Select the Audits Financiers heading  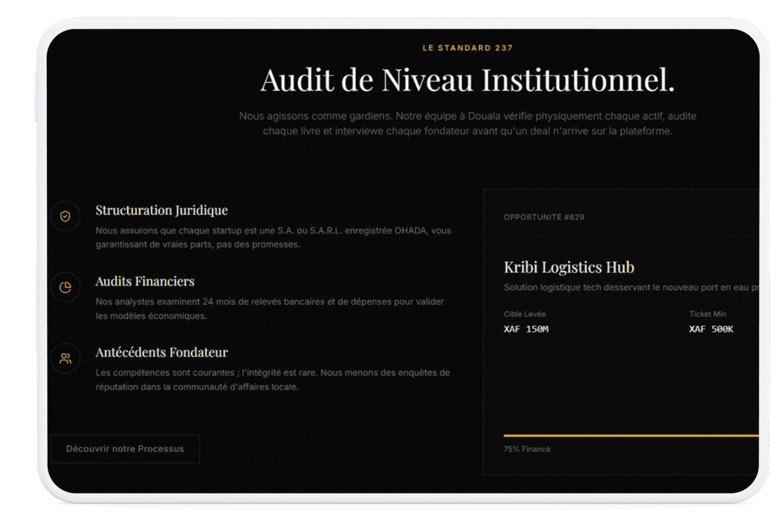click(145, 281)
